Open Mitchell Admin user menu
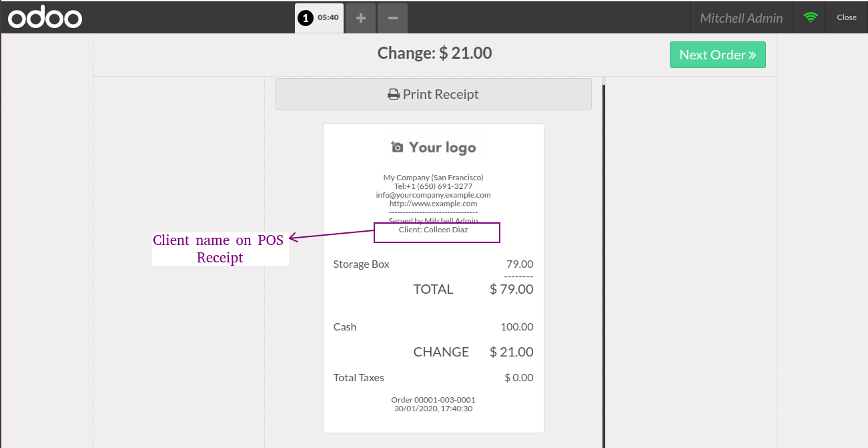Viewport: 868px width, 448px height. pyautogui.click(x=741, y=18)
